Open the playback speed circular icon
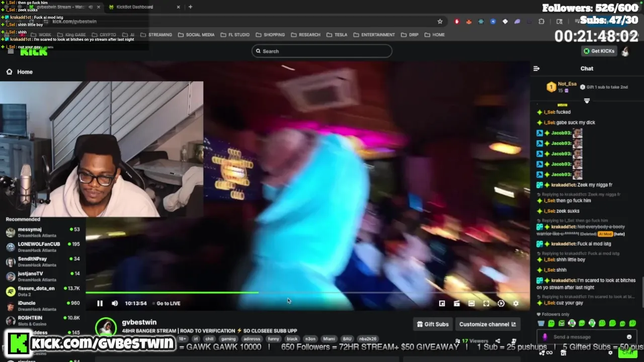Image resolution: width=644 pixels, height=362 pixels. point(501,303)
